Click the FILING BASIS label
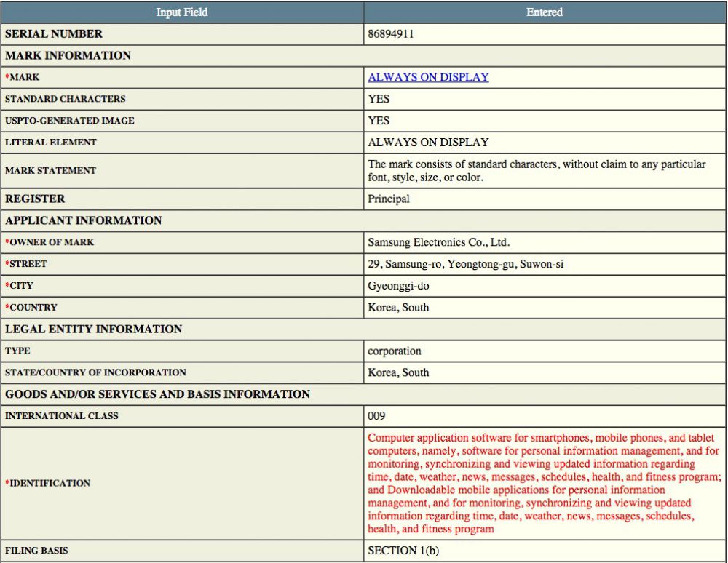Image resolution: width=728 pixels, height=563 pixels. [36, 551]
